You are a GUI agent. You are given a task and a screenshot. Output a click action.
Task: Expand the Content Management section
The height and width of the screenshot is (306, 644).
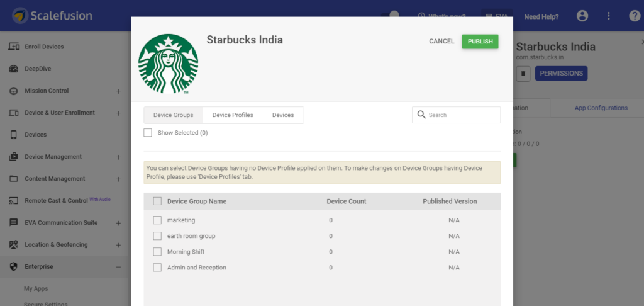click(118, 179)
